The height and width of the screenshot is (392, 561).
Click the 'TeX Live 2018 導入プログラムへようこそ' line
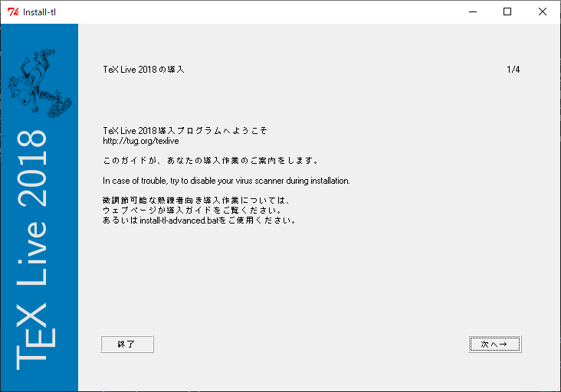pos(185,130)
